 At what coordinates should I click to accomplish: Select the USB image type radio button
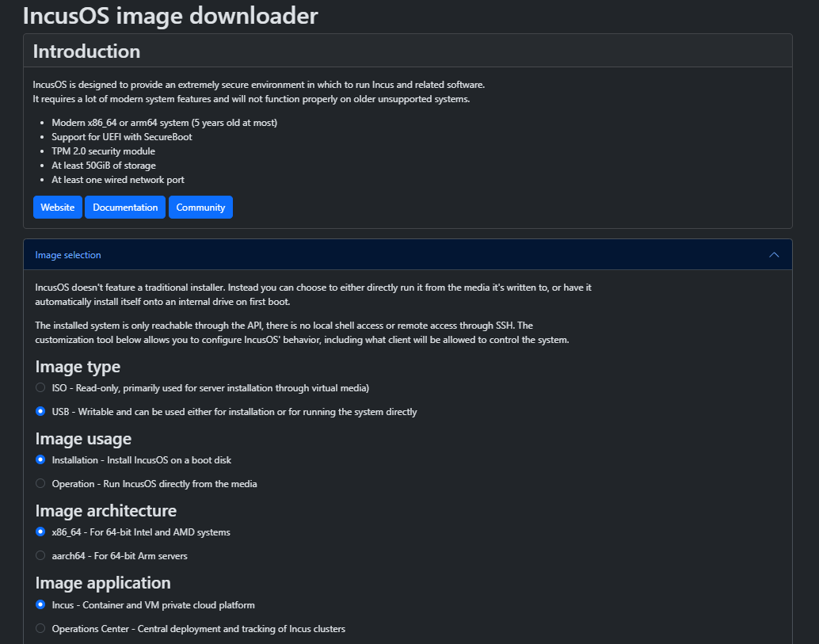click(x=40, y=412)
